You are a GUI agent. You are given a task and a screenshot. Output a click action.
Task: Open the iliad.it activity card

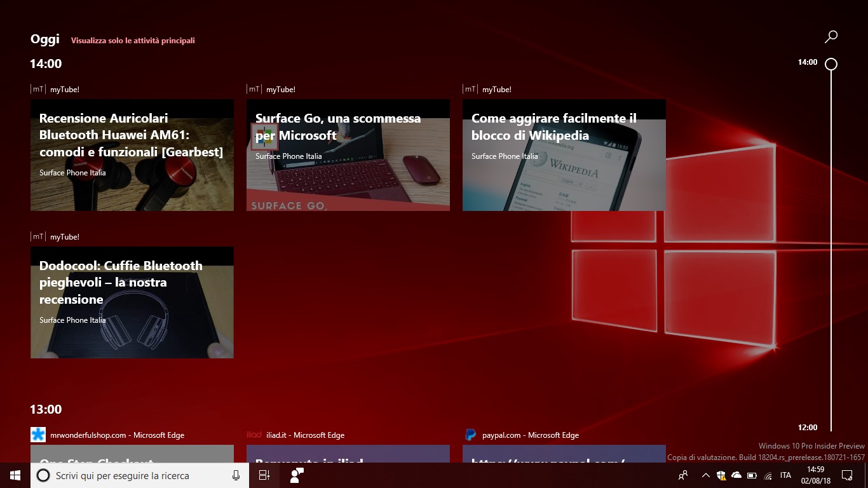pyautogui.click(x=348, y=454)
